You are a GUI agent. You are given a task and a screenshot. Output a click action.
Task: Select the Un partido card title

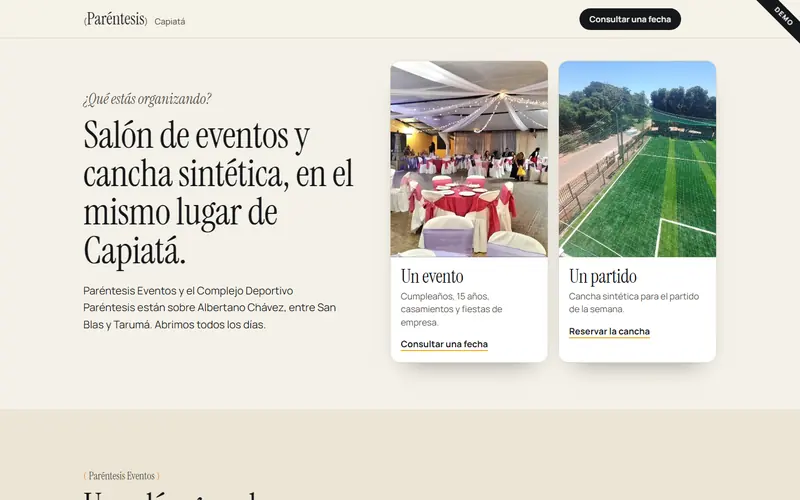[x=603, y=276]
